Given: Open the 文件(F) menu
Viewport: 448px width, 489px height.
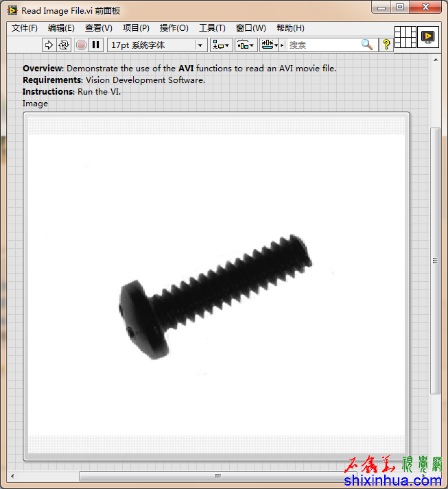Looking at the screenshot, I should (x=25, y=28).
